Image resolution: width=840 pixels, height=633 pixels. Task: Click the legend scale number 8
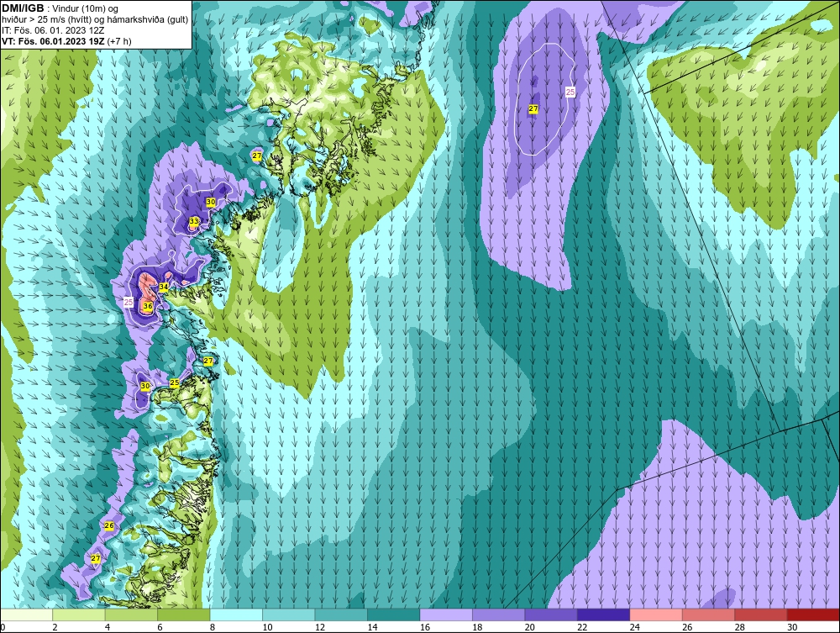[213, 627]
